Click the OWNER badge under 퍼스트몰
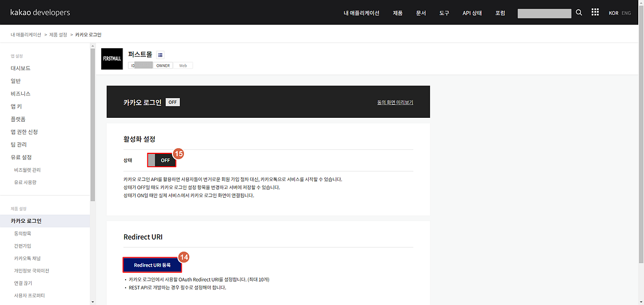This screenshot has height=305, width=644. (163, 65)
